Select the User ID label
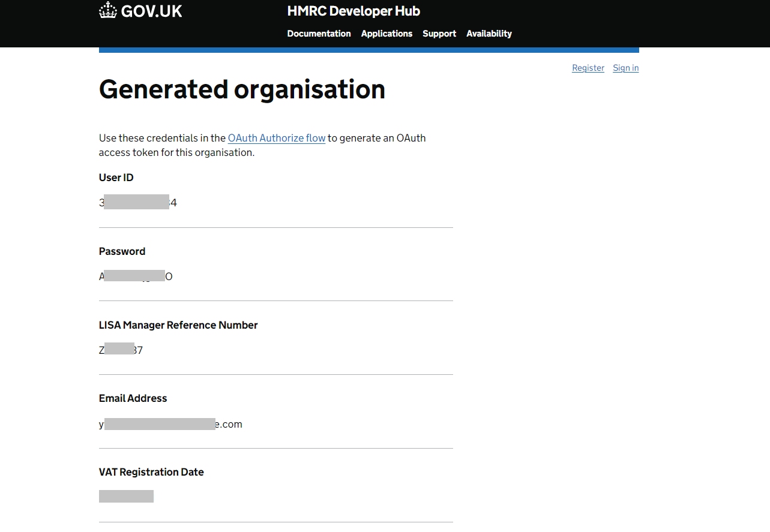 pyautogui.click(x=116, y=178)
